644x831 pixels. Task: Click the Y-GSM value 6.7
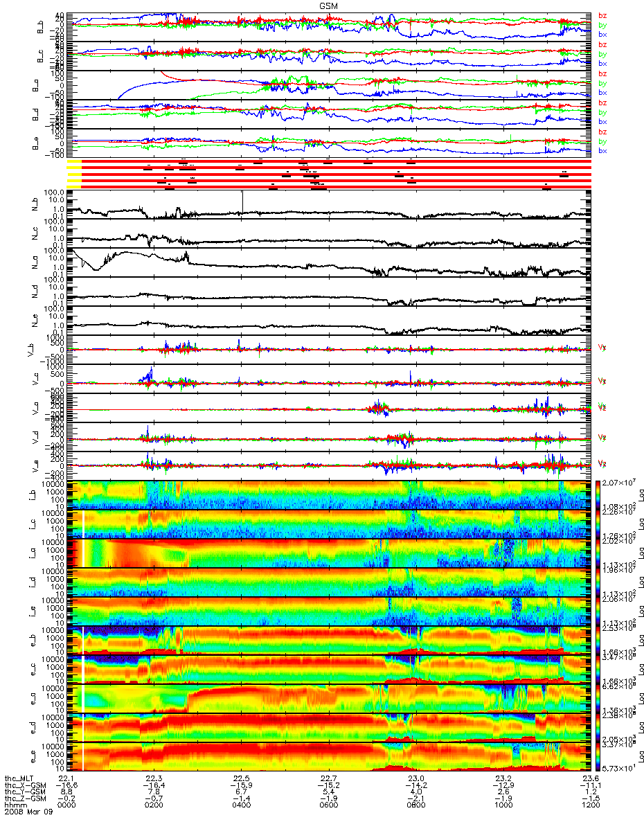click(241, 792)
